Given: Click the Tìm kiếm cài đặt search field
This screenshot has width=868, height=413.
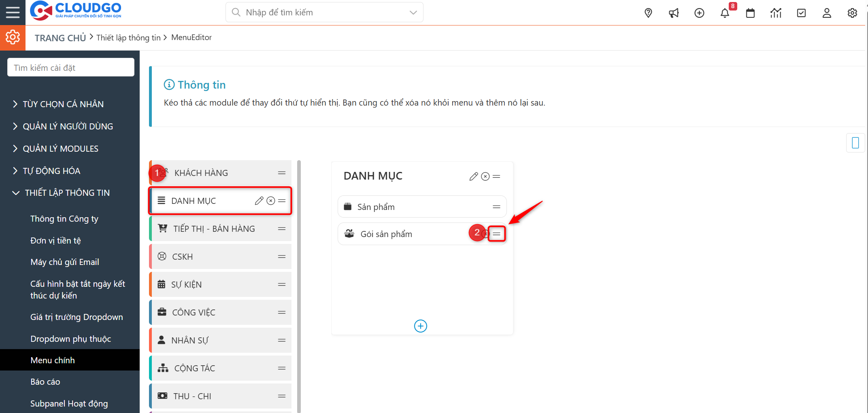Looking at the screenshot, I should [71, 68].
